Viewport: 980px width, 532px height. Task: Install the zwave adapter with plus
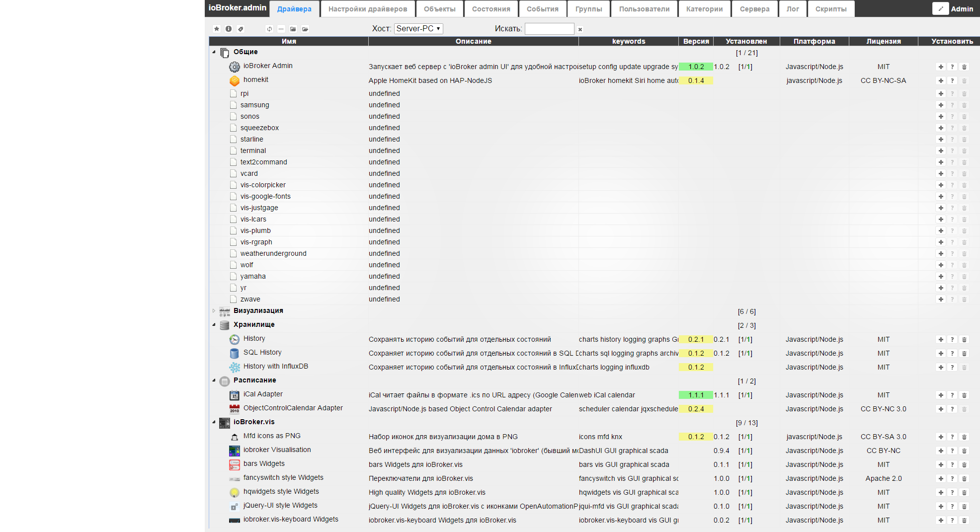coord(941,299)
